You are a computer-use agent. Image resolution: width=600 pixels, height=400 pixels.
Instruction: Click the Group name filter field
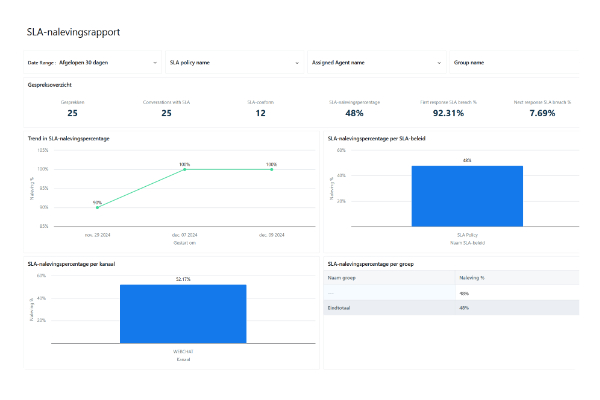[520, 62]
